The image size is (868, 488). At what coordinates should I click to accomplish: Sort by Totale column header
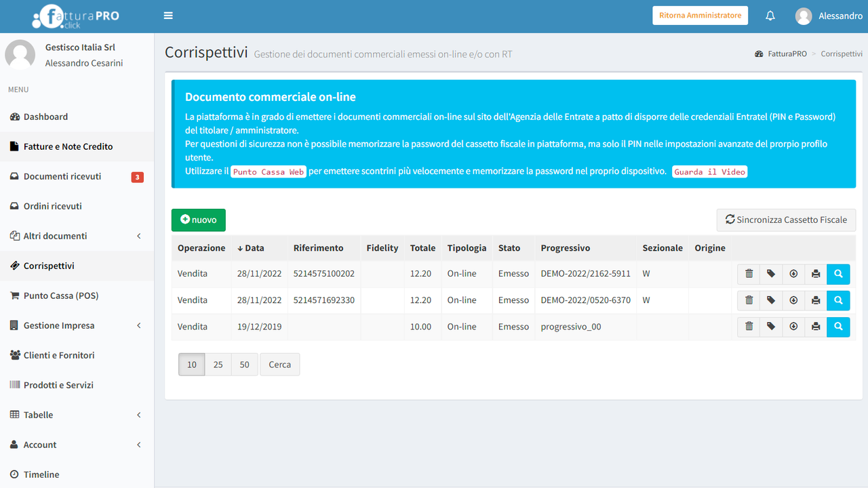423,248
